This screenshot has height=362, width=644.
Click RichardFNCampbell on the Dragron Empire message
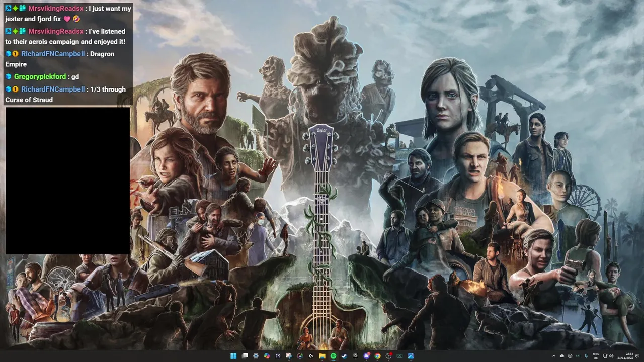53,54
